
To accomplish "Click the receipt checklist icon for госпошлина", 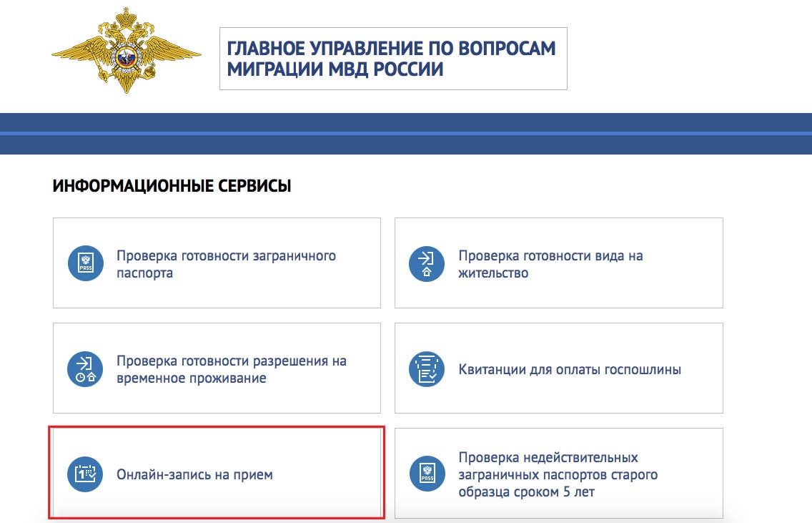I will (427, 369).
